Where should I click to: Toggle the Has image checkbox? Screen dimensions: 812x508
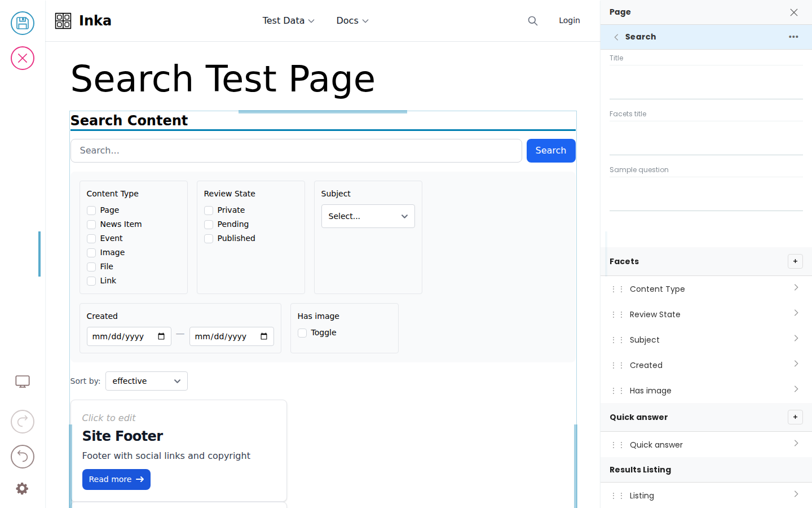pos(302,333)
